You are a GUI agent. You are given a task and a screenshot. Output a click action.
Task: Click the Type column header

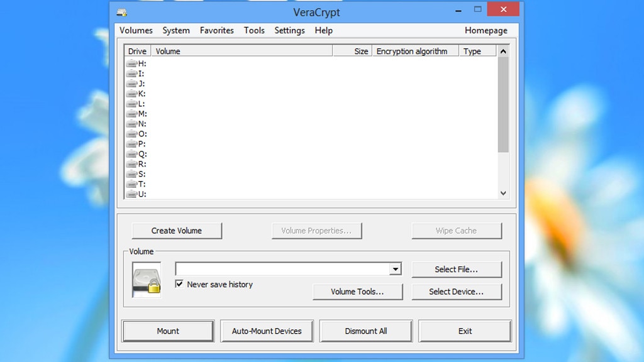tap(478, 51)
